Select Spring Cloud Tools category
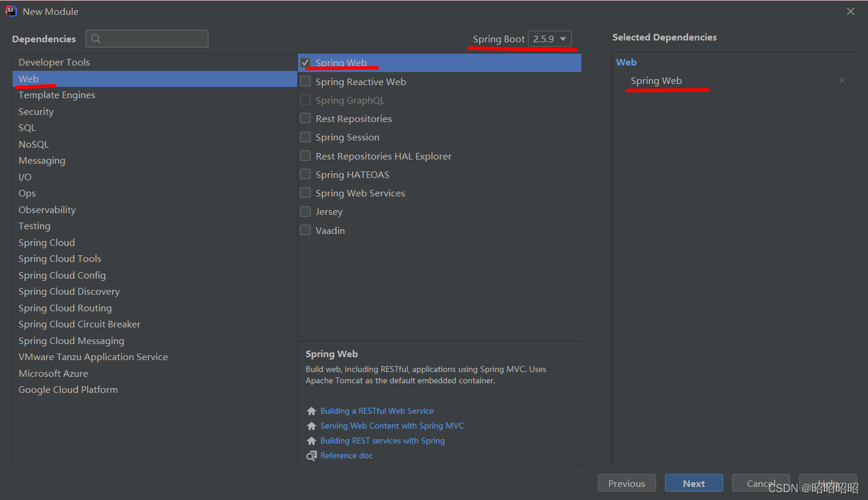 tap(154, 259)
